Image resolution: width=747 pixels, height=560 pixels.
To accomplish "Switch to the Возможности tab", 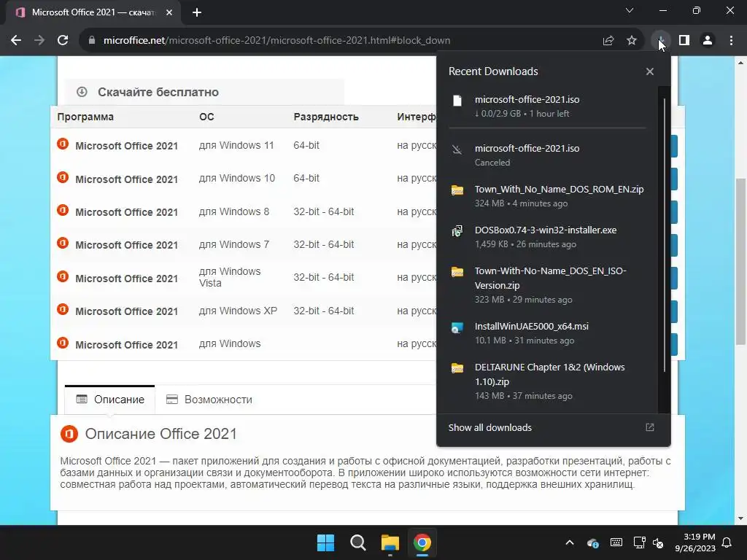I will 209,400.
